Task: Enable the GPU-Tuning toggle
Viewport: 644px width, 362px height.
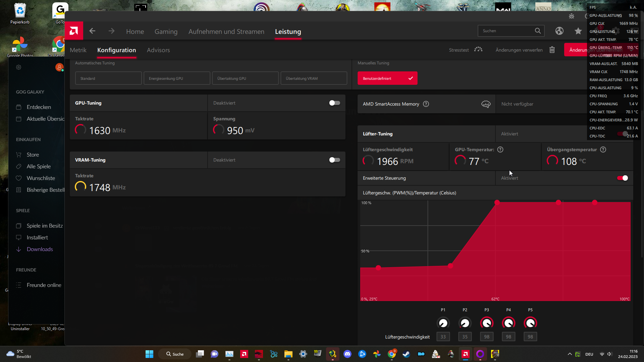Action: (334, 103)
